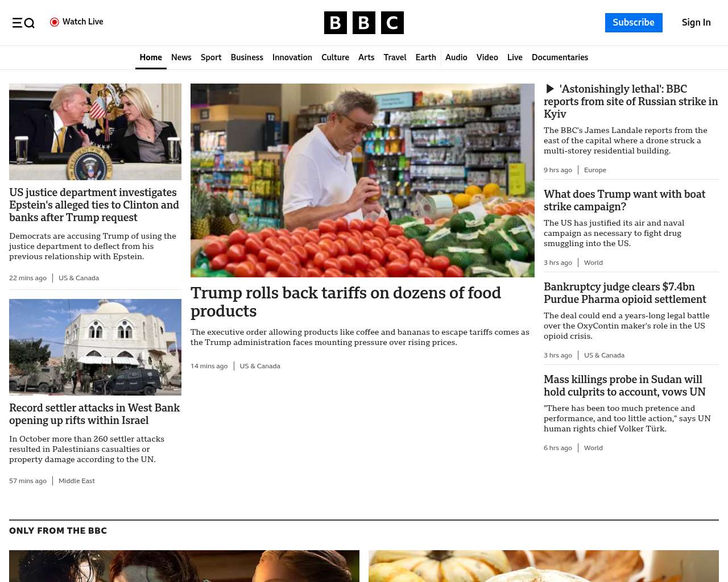This screenshot has width=728, height=582.
Task: Open the supermarket tomatoes lead image
Action: [362, 180]
